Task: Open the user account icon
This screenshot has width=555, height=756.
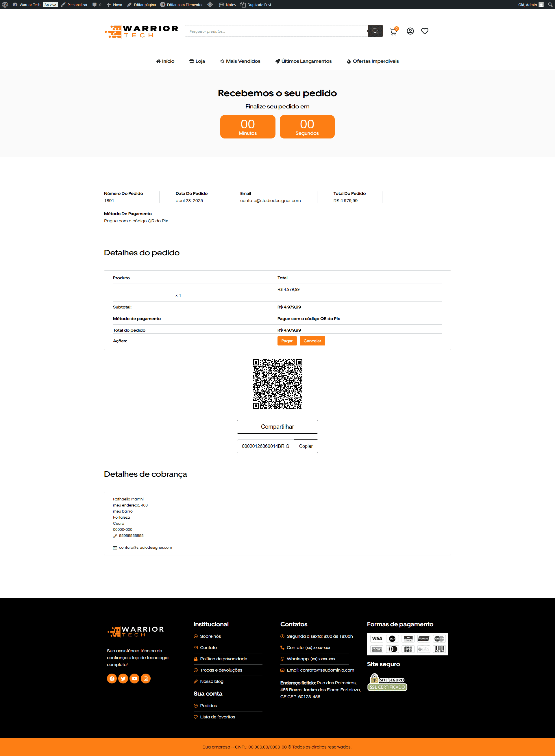Action: [410, 31]
